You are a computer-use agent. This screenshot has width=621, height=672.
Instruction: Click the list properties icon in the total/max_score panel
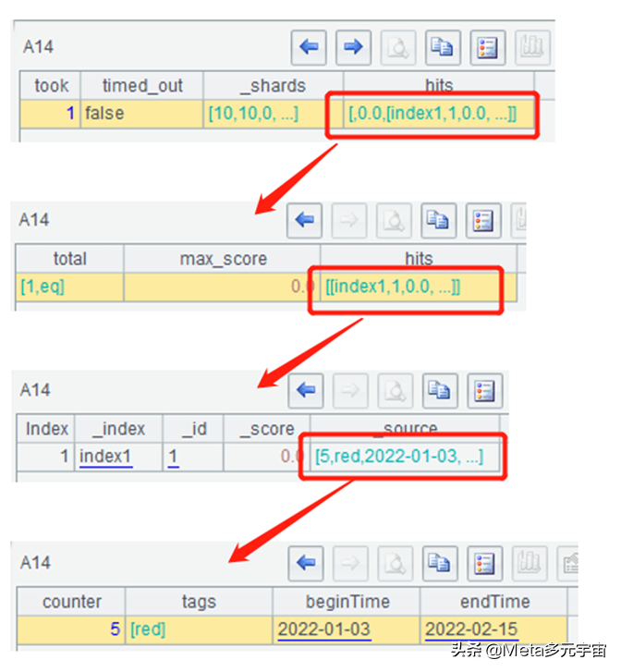483,221
